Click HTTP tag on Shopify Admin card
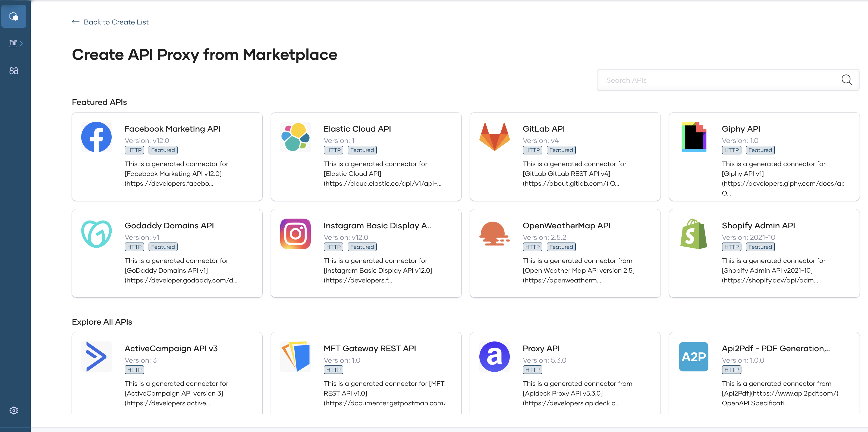 click(x=732, y=247)
